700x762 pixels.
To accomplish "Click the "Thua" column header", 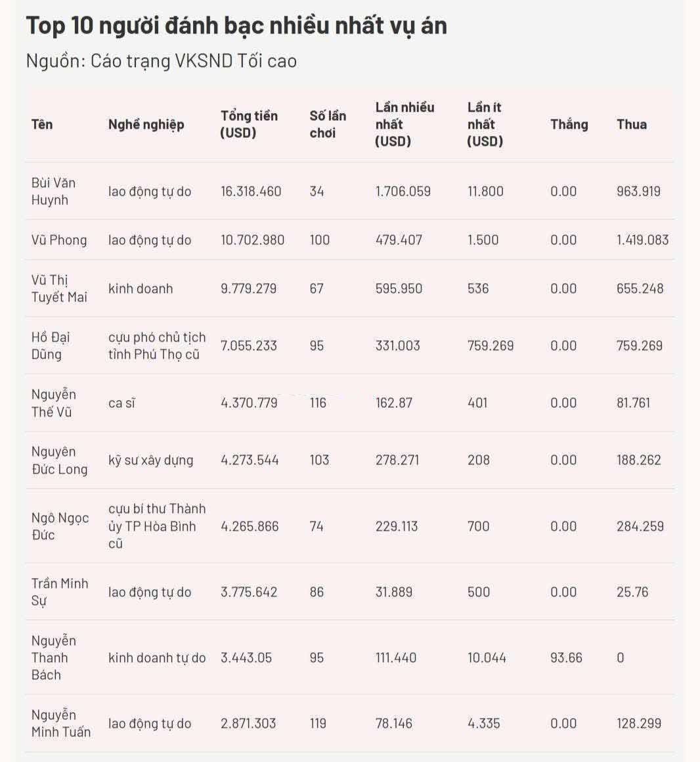I will 631,124.
